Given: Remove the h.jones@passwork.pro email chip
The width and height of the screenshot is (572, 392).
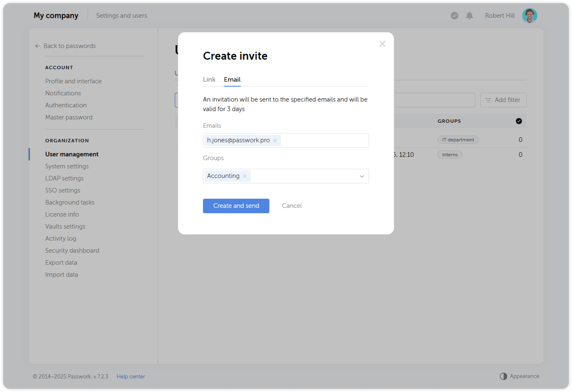Looking at the screenshot, I should (x=275, y=140).
